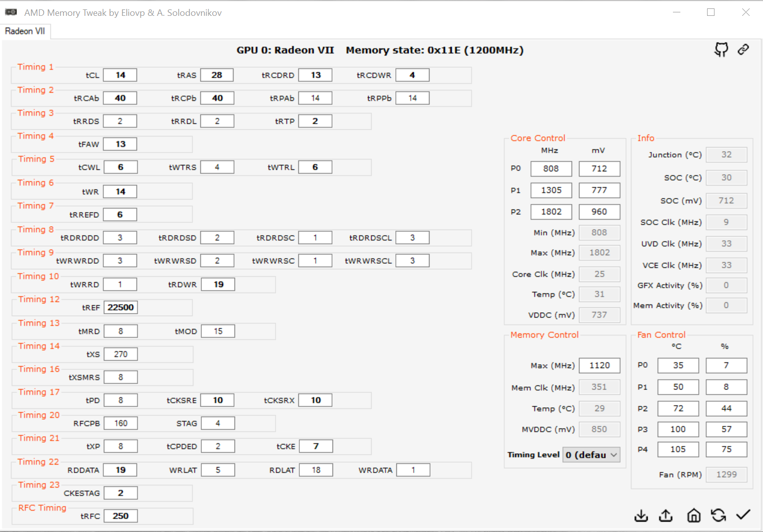763x532 pixels.
Task: Click the RDDATA field
Action: click(x=121, y=470)
